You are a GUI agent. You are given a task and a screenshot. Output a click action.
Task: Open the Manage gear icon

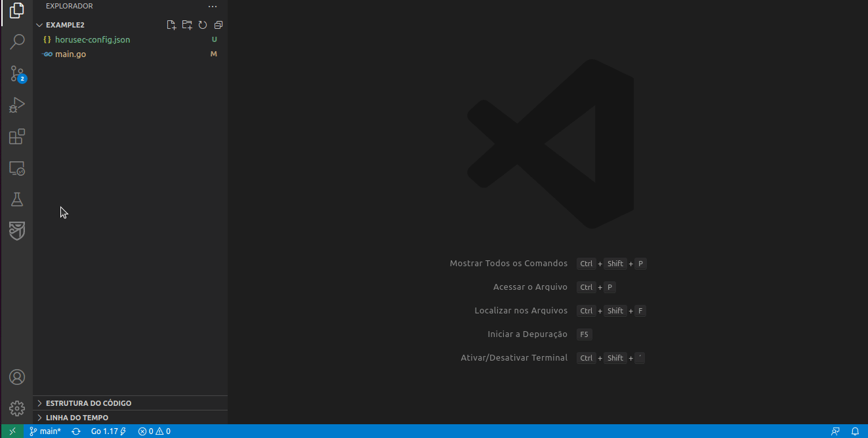coord(17,408)
